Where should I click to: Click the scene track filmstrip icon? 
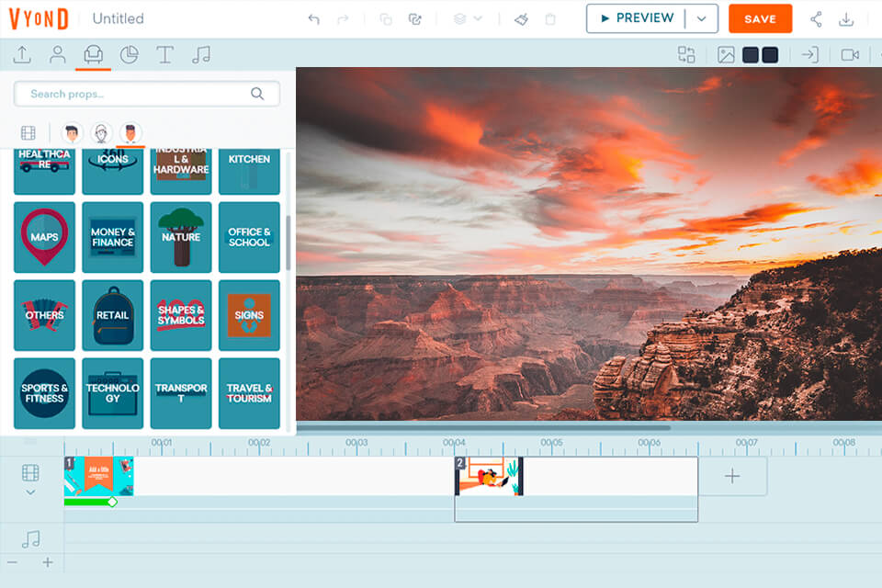coord(30,472)
